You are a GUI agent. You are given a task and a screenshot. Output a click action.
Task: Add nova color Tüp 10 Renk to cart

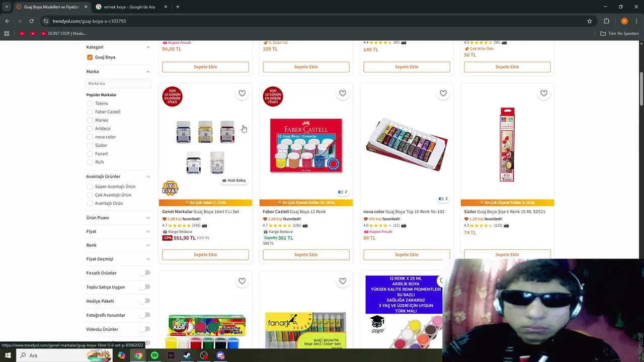[x=407, y=254]
